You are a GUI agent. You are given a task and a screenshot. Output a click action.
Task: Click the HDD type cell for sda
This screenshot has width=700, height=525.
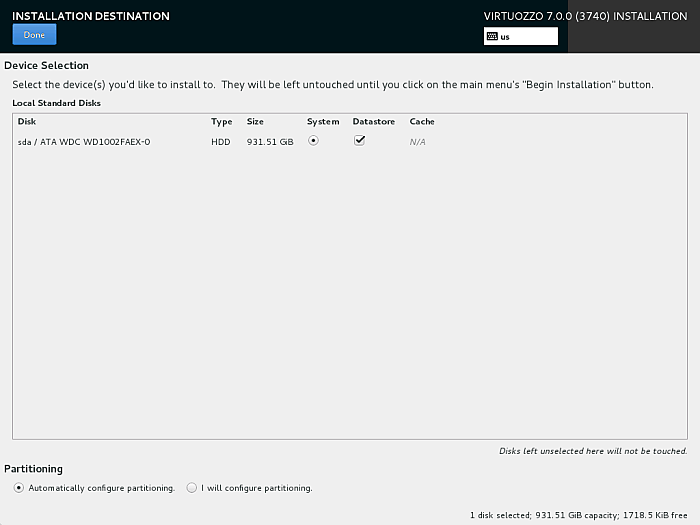point(220,142)
